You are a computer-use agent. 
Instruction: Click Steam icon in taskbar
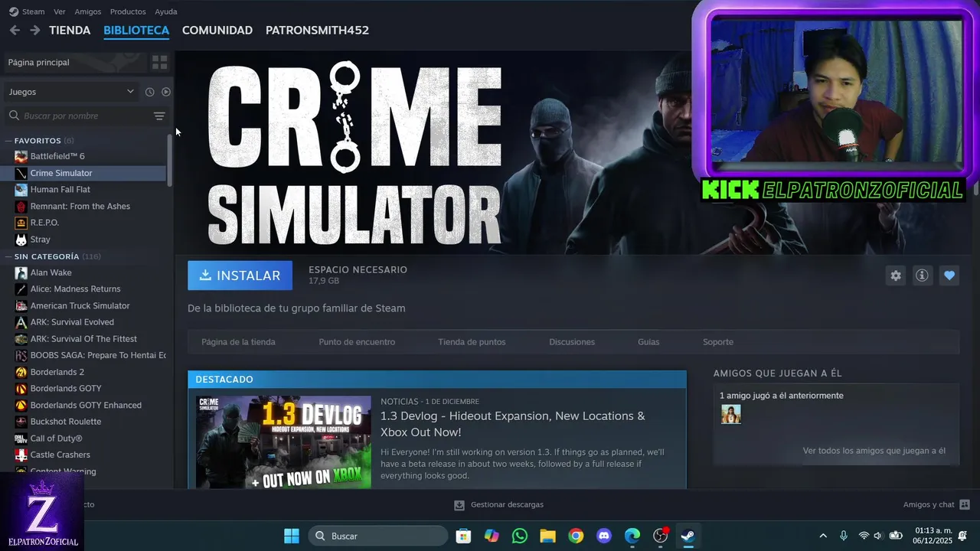688,536
